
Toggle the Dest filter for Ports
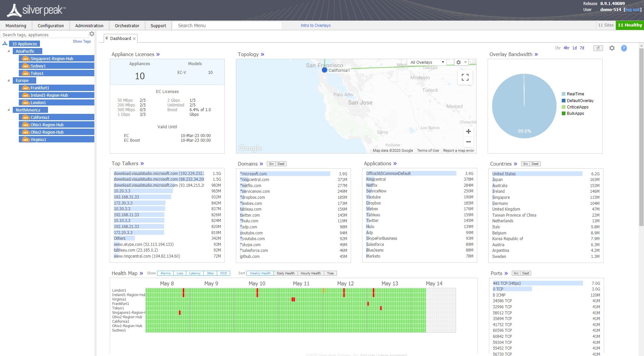coord(526,273)
